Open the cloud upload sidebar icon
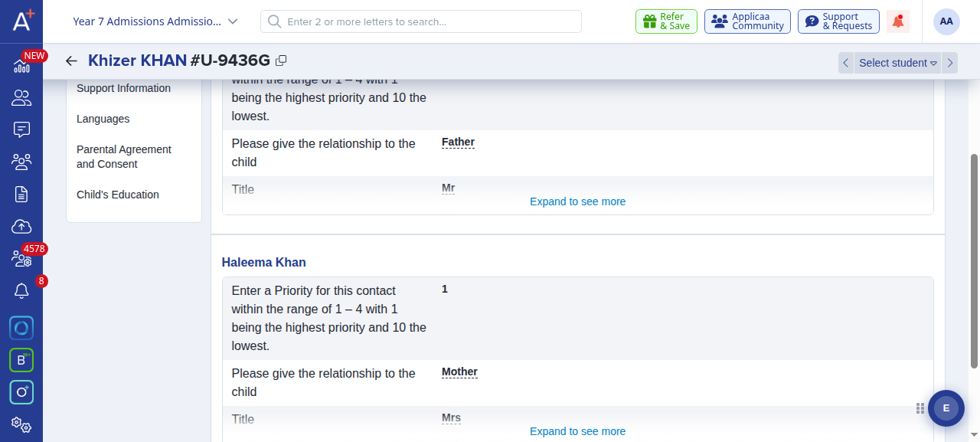This screenshot has width=980, height=442. [x=21, y=226]
